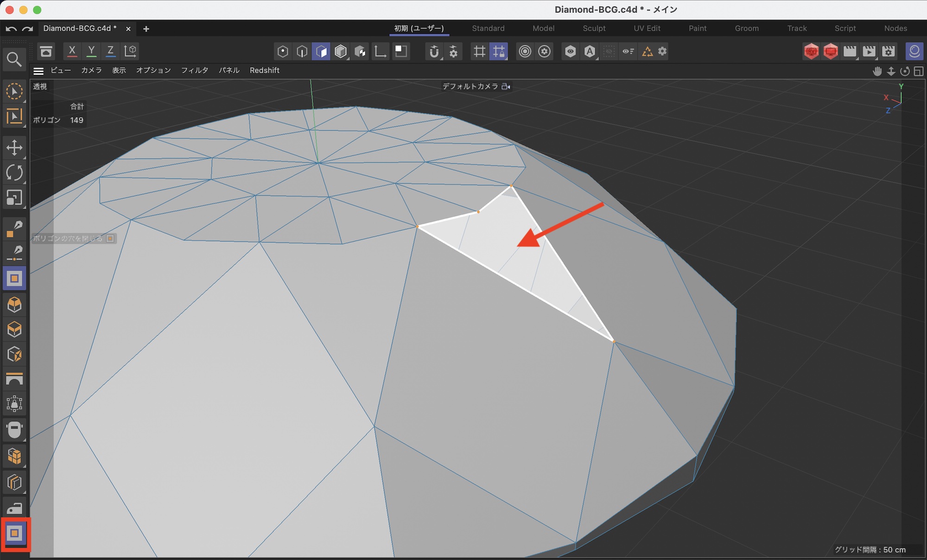Switch to the Sculpt layout tab

click(x=594, y=28)
